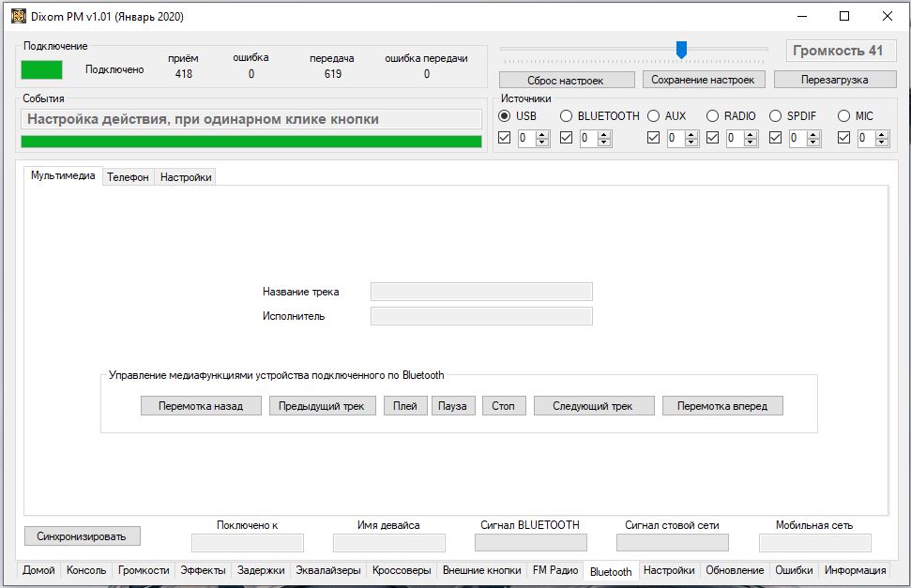Select the AUX source radio button
Image resolution: width=911 pixels, height=588 pixels.
(x=652, y=116)
